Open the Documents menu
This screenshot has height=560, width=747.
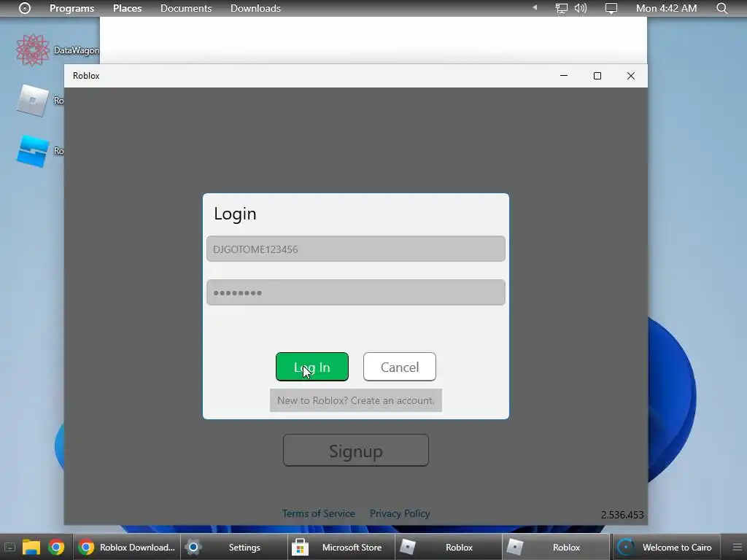pos(186,8)
